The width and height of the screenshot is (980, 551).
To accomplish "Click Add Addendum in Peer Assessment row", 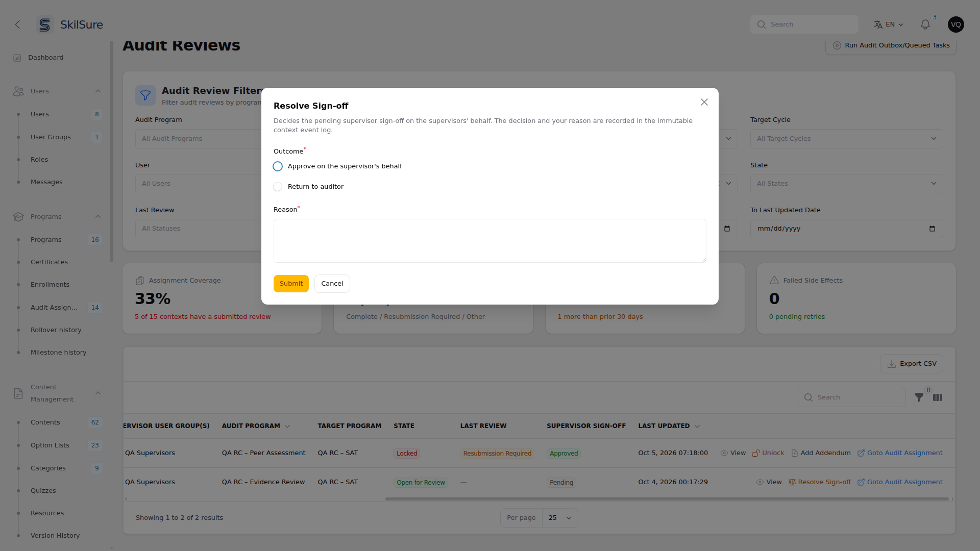I will pos(821,453).
